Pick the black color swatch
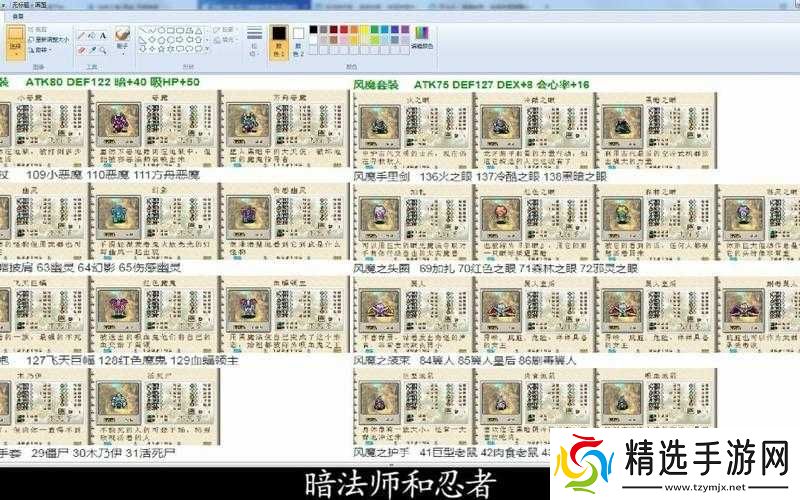 (313, 29)
